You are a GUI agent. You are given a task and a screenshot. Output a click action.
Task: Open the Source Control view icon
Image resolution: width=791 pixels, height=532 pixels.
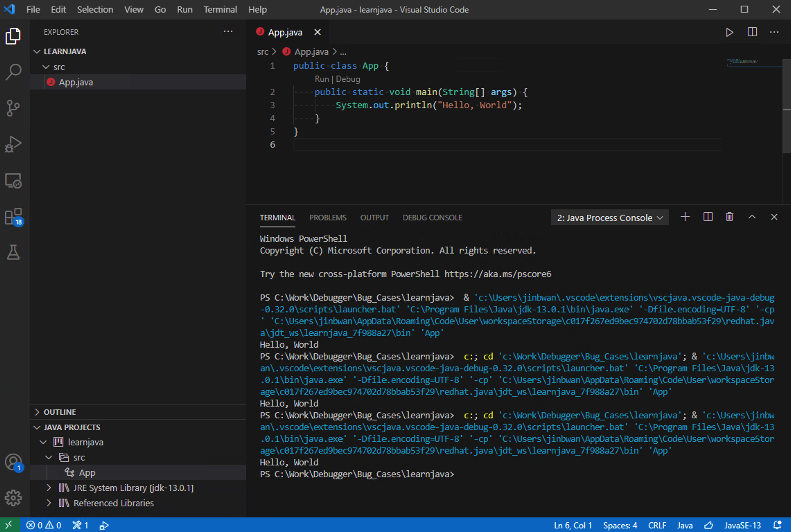13,108
